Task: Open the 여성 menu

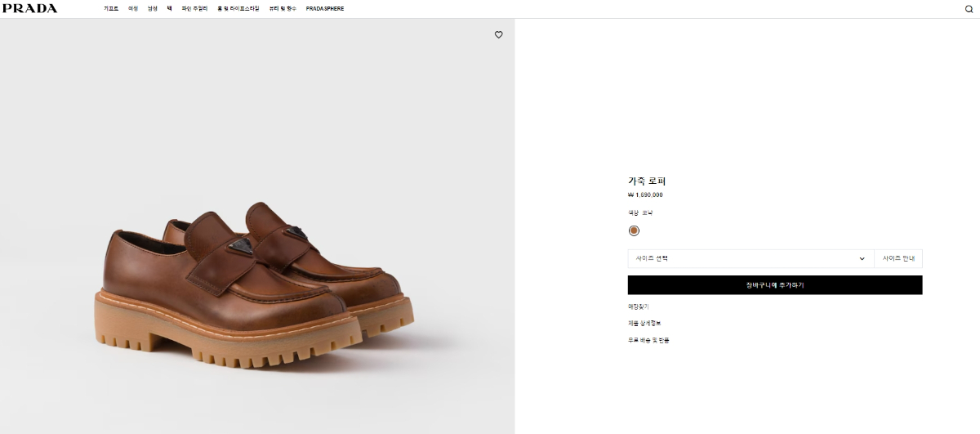Action: click(x=133, y=8)
